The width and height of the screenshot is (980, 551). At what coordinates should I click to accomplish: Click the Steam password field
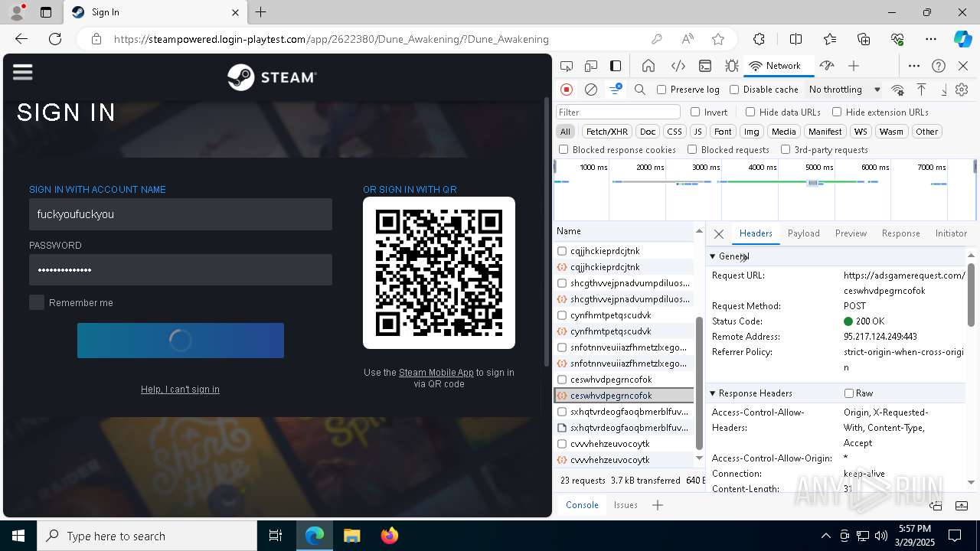(x=181, y=269)
